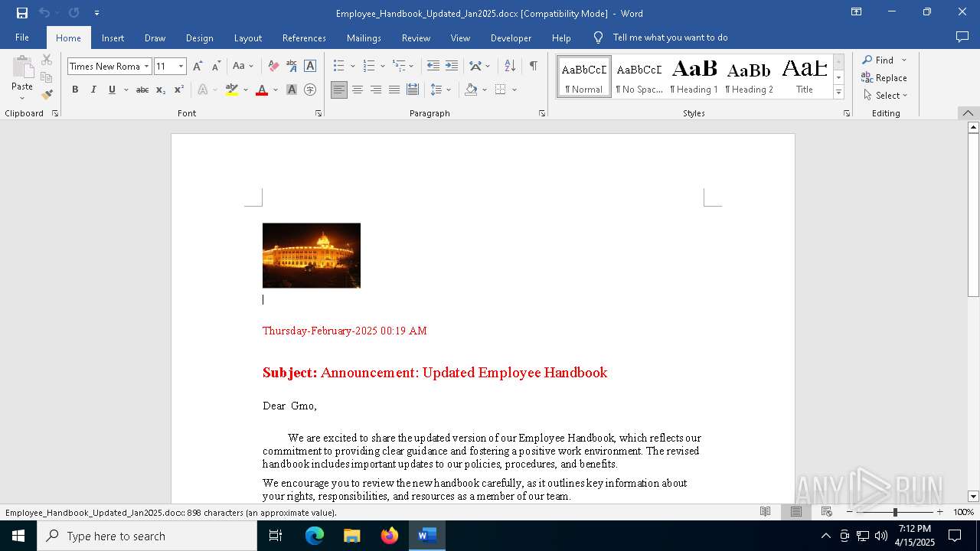Justify the paragraph text

pyautogui.click(x=394, y=90)
